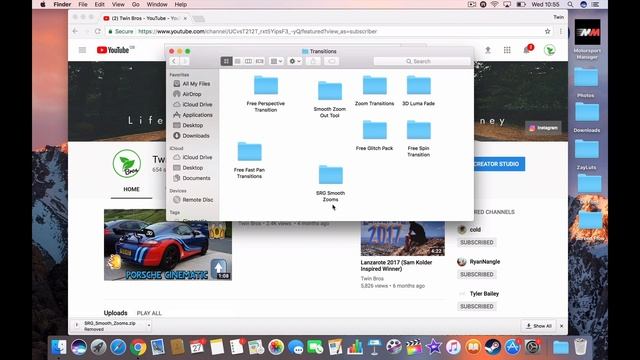
Task: Open the YouTube account avatar
Action: [550, 50]
